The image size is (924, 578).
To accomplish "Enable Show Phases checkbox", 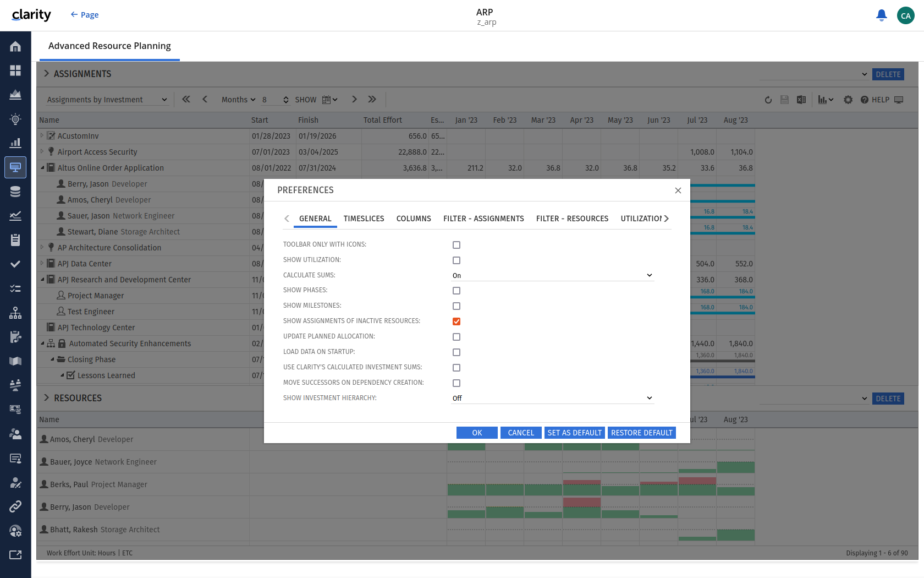I will tap(457, 291).
